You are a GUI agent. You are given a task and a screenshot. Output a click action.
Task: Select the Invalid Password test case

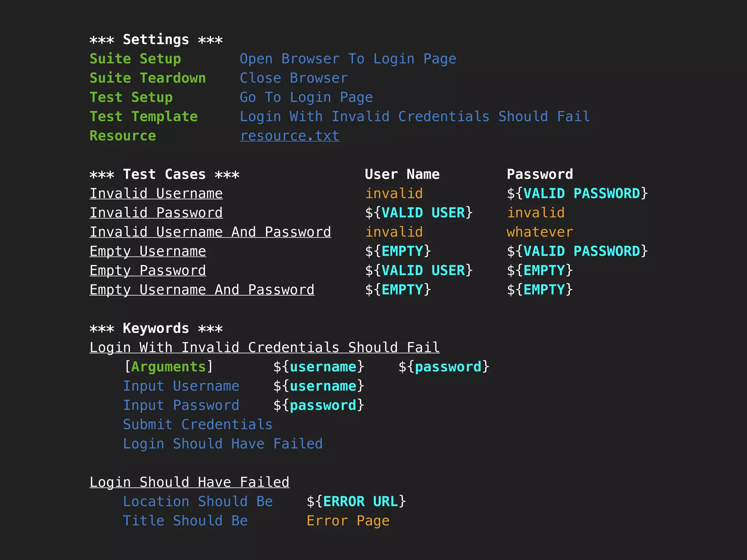coord(156,213)
